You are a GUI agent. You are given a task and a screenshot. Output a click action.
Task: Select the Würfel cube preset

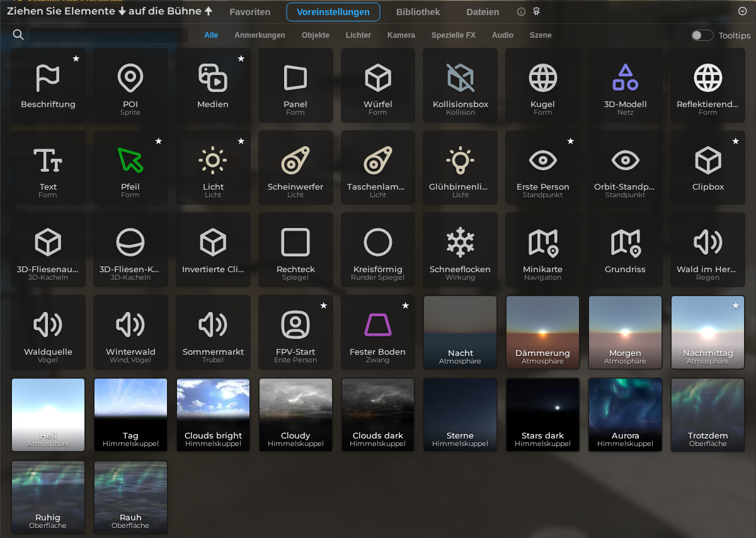coord(378,86)
